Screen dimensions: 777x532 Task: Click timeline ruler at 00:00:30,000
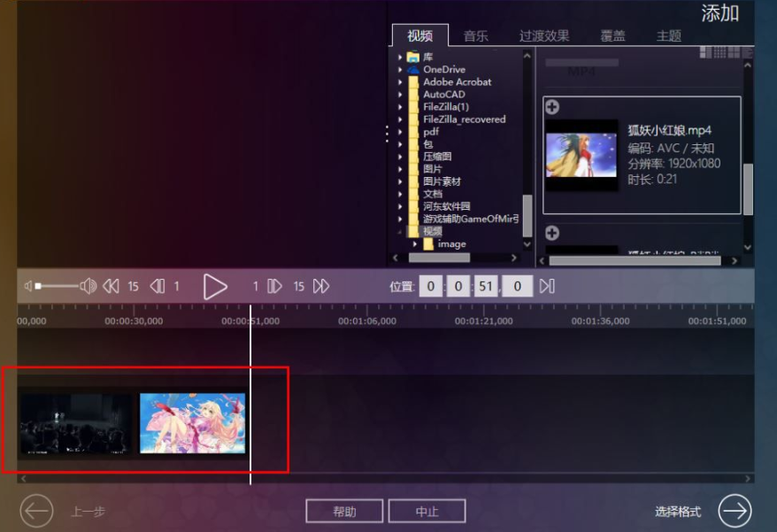coord(134,320)
